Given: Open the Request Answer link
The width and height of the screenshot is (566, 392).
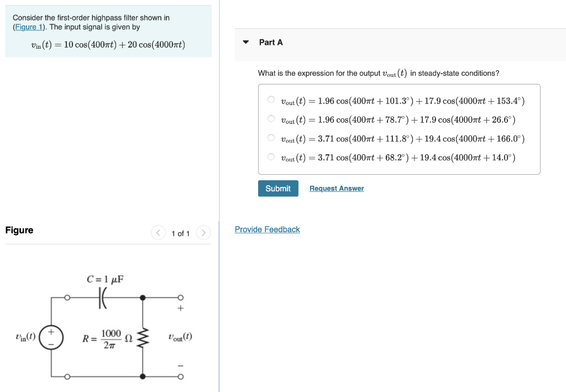Looking at the screenshot, I should (336, 188).
